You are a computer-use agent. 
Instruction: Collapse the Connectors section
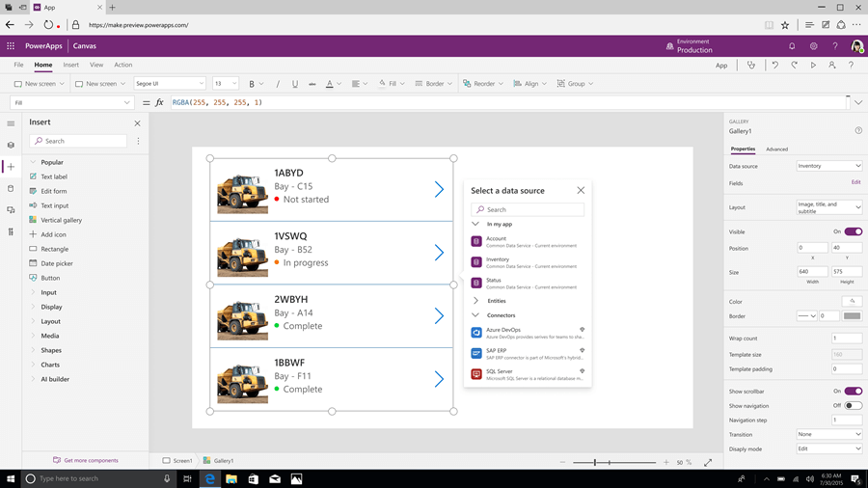(x=475, y=315)
